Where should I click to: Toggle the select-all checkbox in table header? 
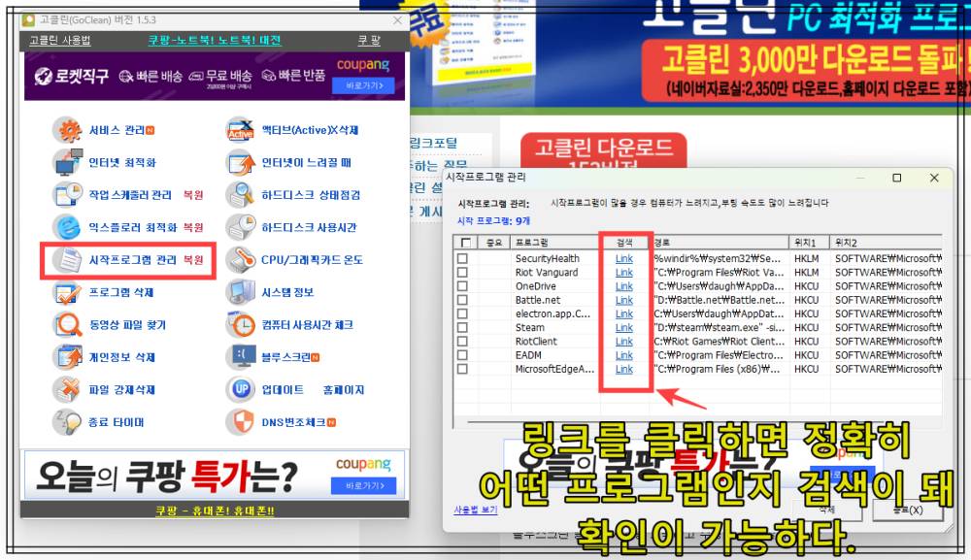pyautogui.click(x=466, y=243)
